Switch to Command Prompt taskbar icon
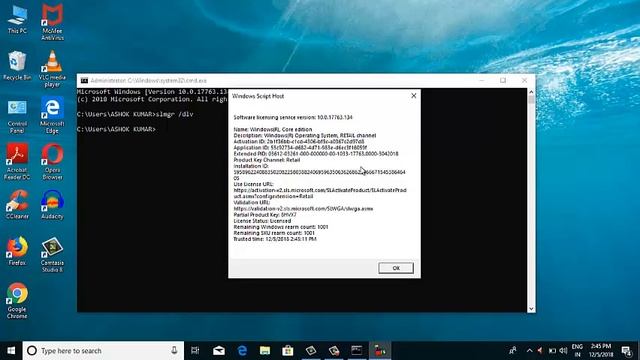 point(357,350)
